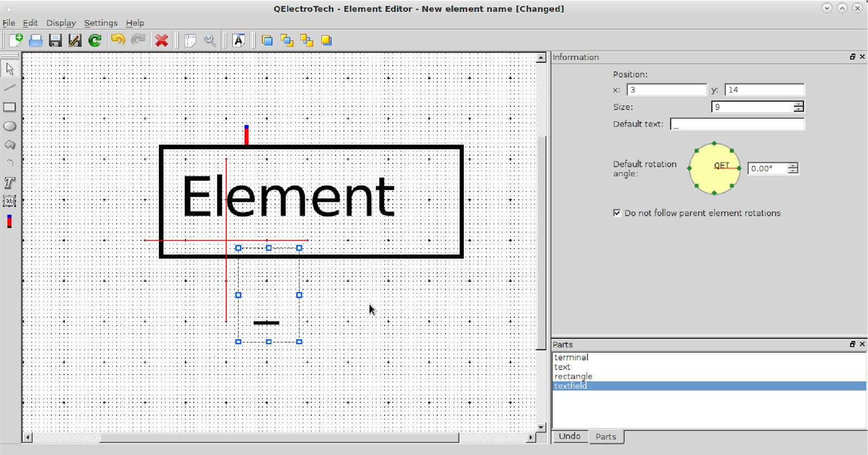
Task: Click the canvas scroll right arrow
Action: 532,437
